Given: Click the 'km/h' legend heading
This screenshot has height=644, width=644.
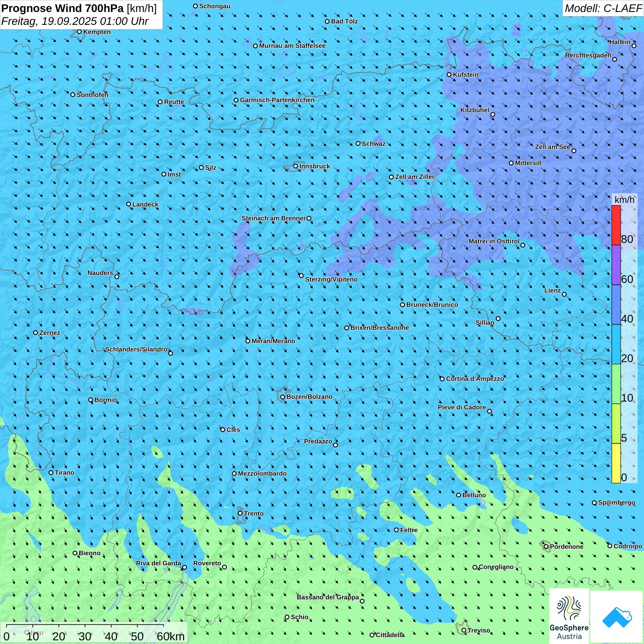Looking at the screenshot, I should (624, 200).
